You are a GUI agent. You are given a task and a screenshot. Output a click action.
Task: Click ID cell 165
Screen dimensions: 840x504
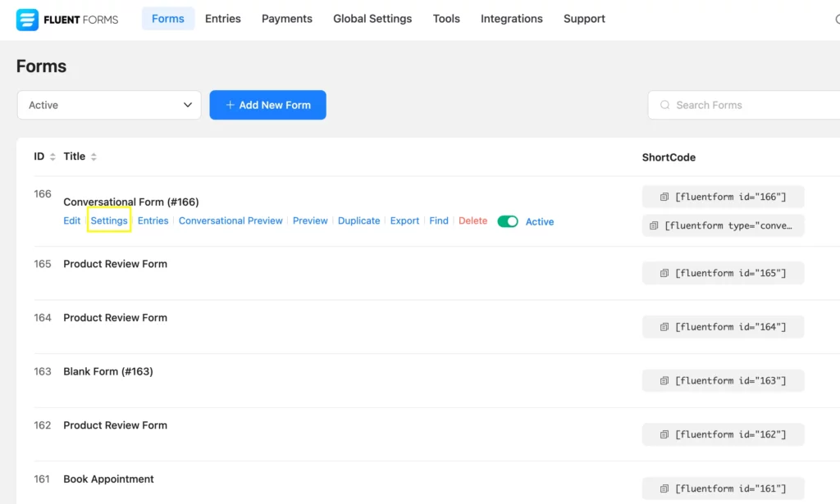tap(43, 264)
